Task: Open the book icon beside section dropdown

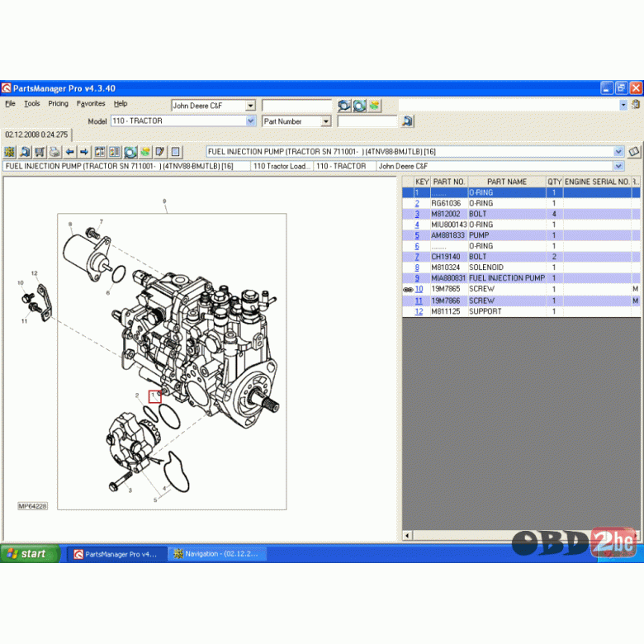Action: [634, 152]
